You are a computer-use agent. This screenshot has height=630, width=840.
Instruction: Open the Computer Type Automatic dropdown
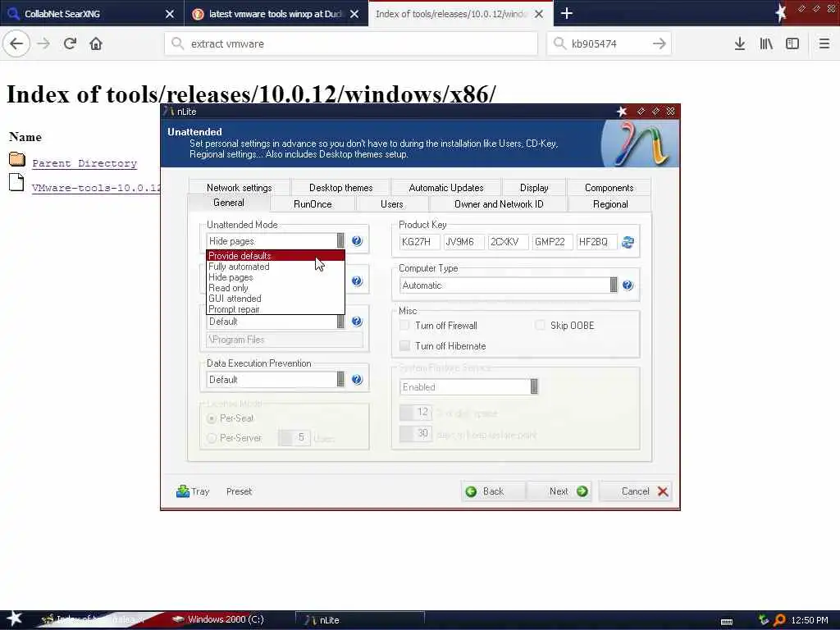(509, 285)
